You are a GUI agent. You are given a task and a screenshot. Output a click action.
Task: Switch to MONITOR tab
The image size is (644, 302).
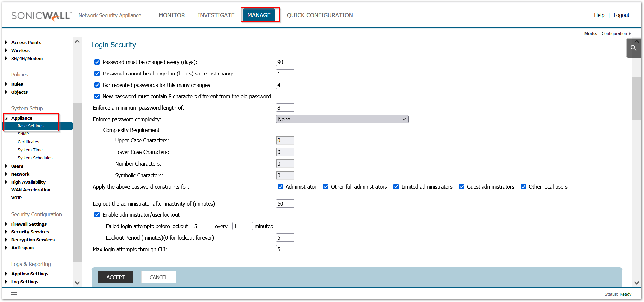171,15
